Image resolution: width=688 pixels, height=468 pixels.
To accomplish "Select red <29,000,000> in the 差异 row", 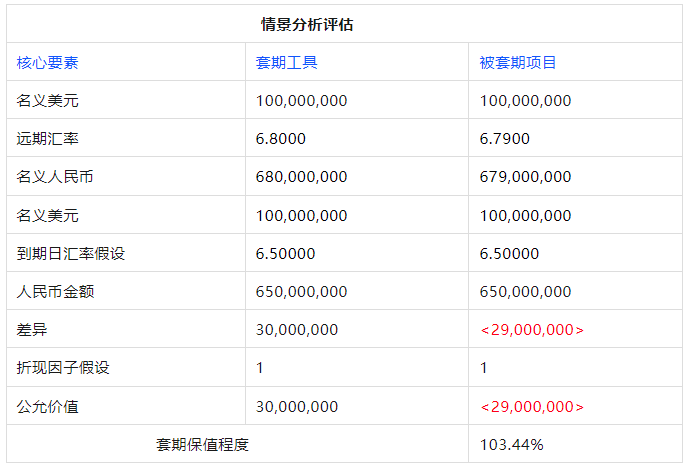I will coord(532,330).
